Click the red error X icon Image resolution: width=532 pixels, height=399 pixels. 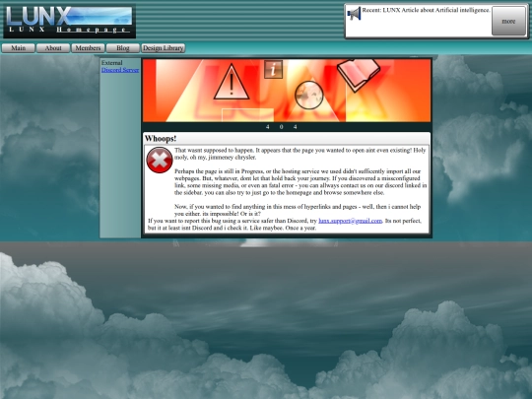[x=160, y=161]
